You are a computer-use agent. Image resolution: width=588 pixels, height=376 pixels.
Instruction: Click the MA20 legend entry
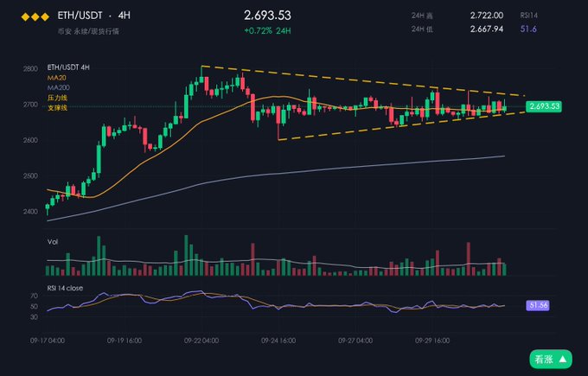(x=56, y=78)
